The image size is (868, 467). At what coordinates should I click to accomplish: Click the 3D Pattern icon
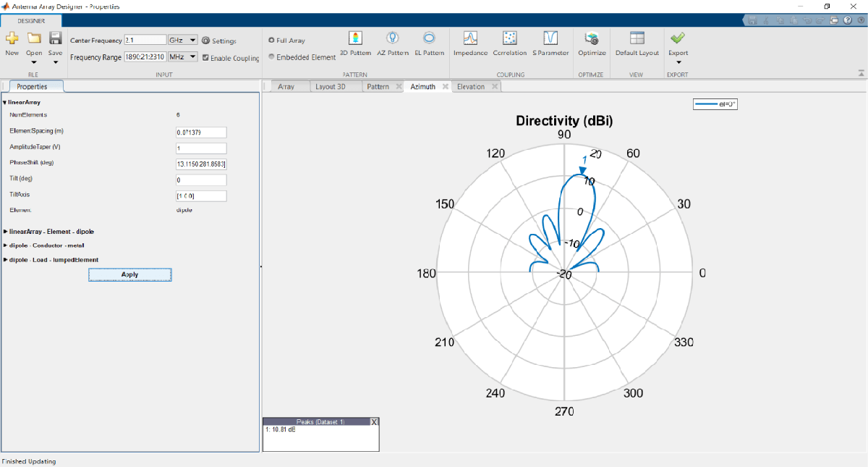[355, 39]
